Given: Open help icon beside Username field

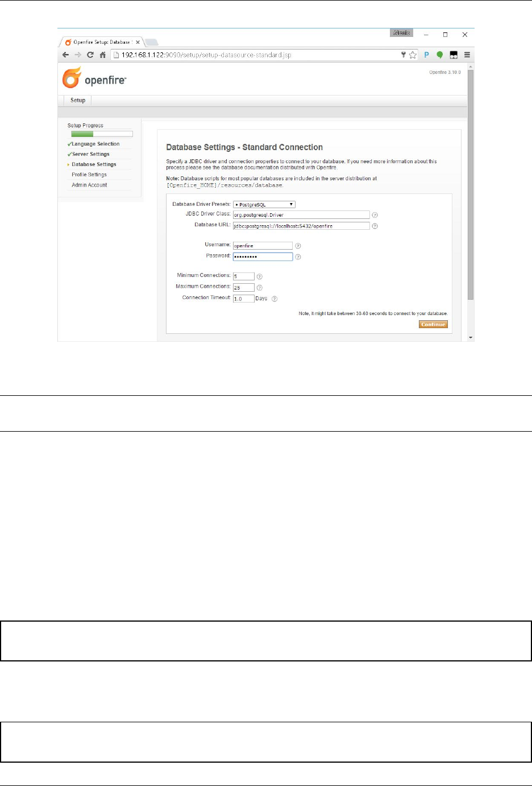Looking at the screenshot, I should [x=298, y=246].
